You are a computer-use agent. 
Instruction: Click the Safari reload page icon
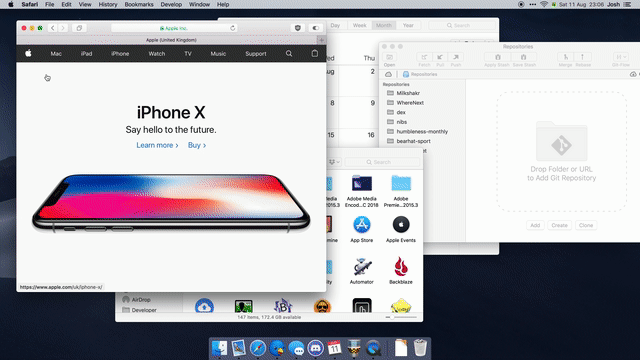tap(233, 28)
